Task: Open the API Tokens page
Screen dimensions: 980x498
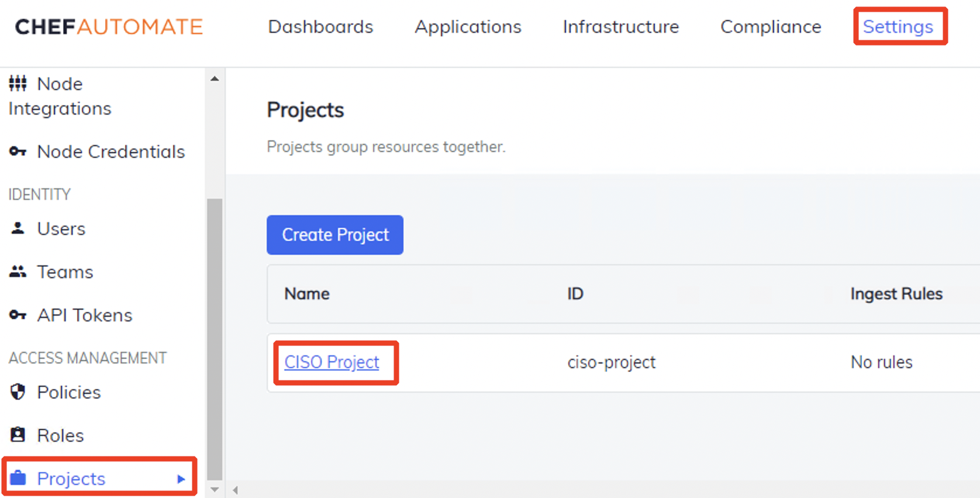Action: coord(85,315)
